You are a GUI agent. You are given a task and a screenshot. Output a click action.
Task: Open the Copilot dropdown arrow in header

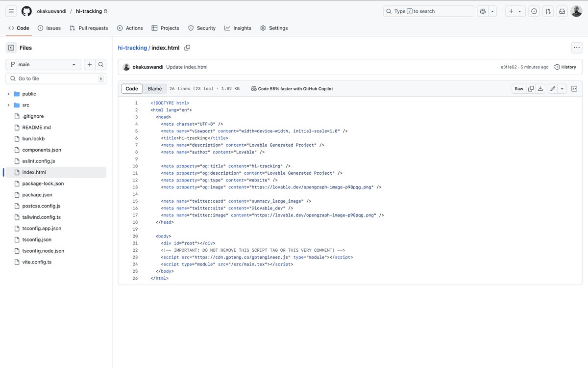point(492,11)
